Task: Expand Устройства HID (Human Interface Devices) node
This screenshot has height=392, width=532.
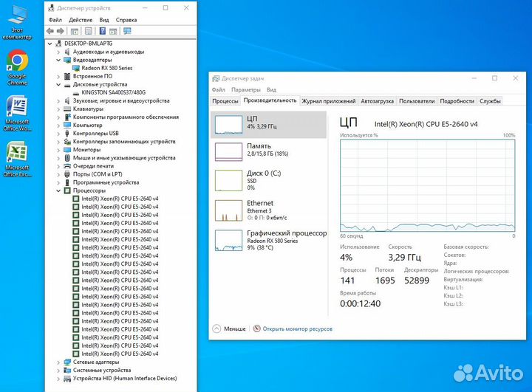Action: [58, 378]
